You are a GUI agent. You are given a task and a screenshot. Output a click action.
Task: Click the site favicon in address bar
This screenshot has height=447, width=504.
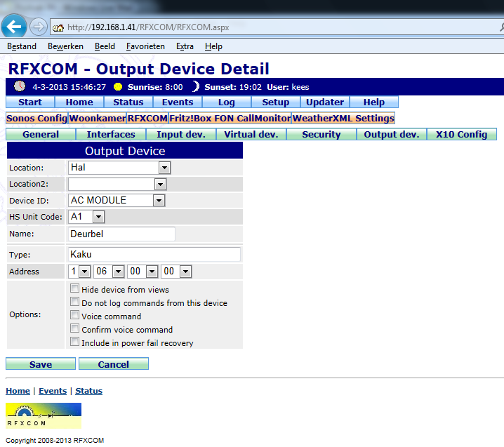(58, 27)
